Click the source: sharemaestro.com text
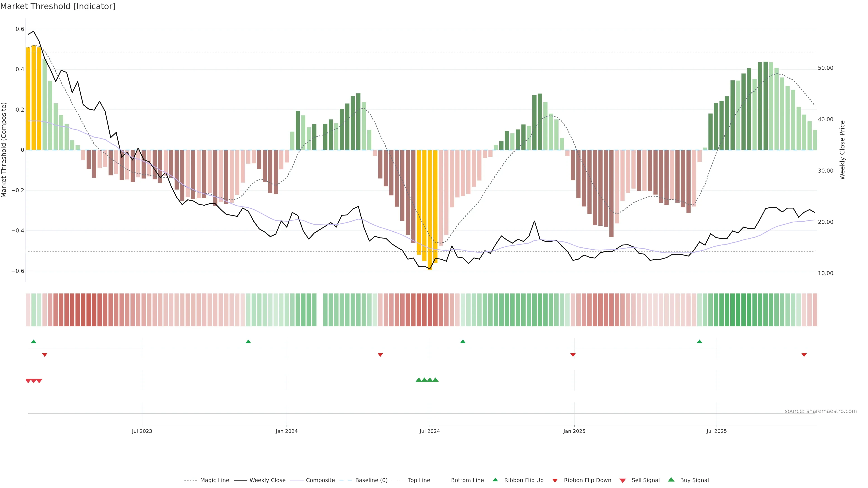This screenshot has height=488, width=868. (x=821, y=411)
